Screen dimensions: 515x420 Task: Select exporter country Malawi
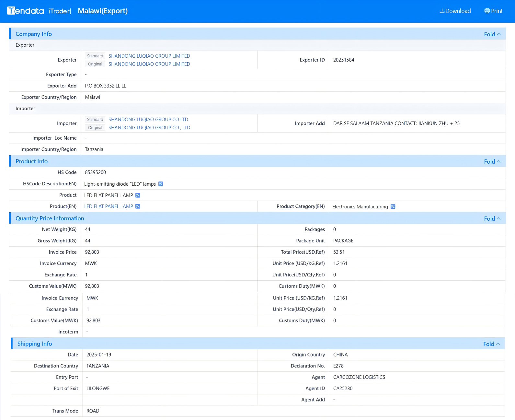coord(93,97)
